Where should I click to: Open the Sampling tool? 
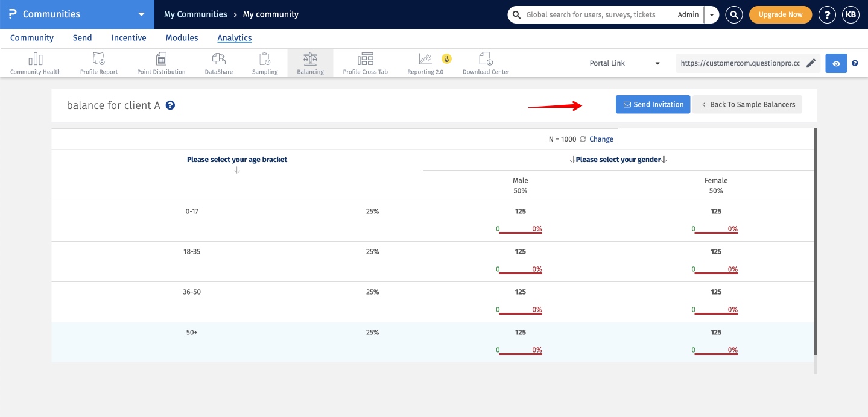click(x=265, y=59)
